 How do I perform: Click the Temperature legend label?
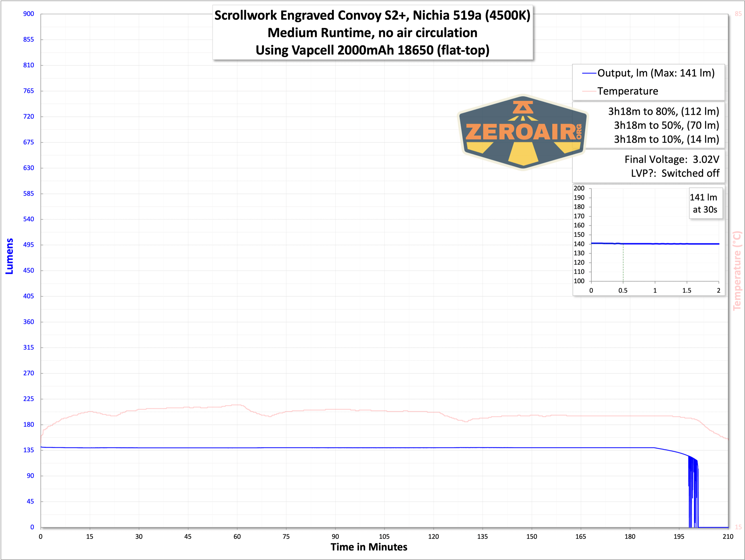pyautogui.click(x=627, y=91)
